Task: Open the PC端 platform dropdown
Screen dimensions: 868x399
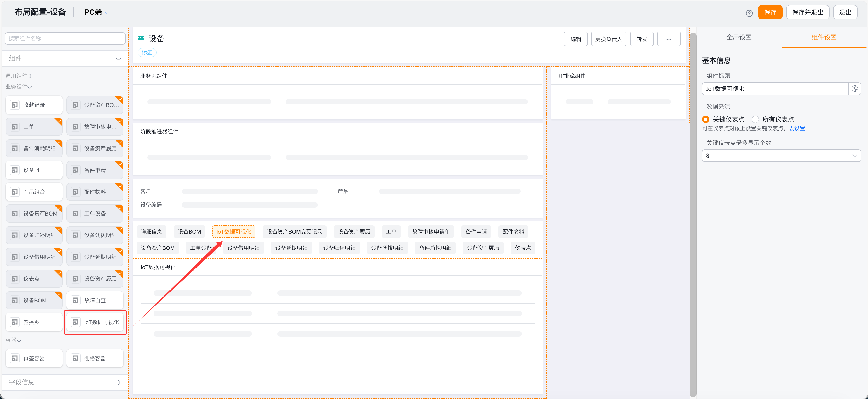Action: pyautogui.click(x=97, y=12)
